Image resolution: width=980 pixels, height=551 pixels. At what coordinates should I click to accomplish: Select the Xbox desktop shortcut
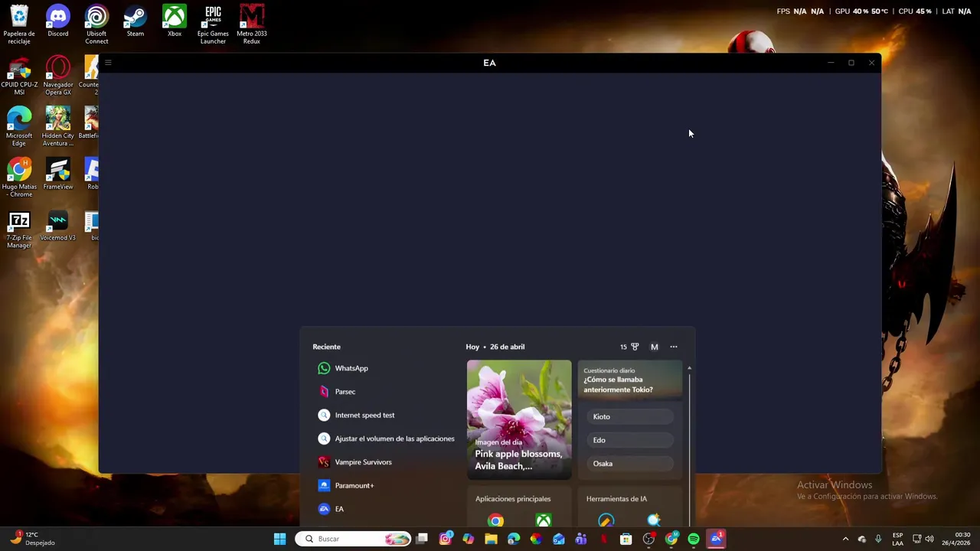175,21
